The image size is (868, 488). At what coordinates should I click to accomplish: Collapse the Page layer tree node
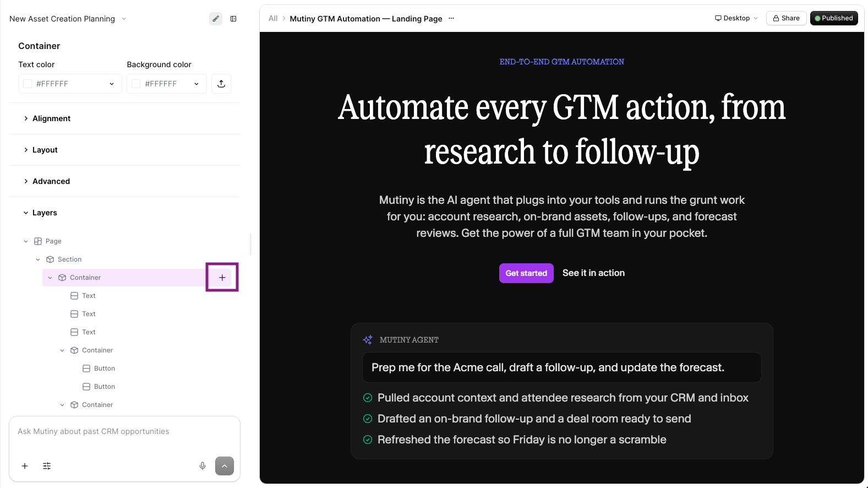(x=26, y=241)
